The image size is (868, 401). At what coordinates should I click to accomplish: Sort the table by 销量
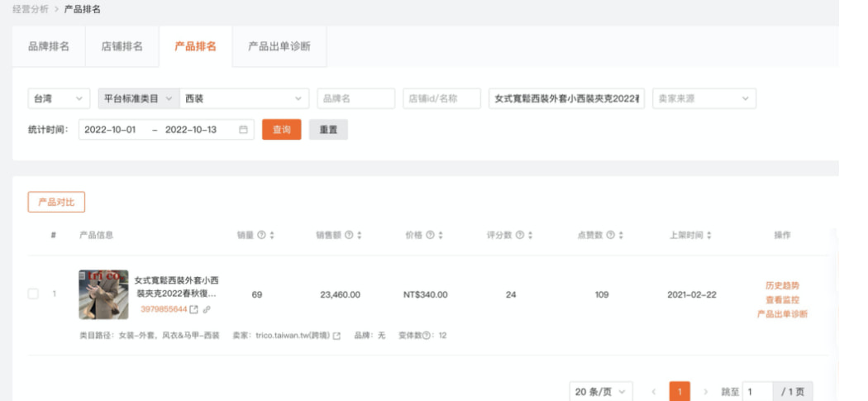[272, 236]
